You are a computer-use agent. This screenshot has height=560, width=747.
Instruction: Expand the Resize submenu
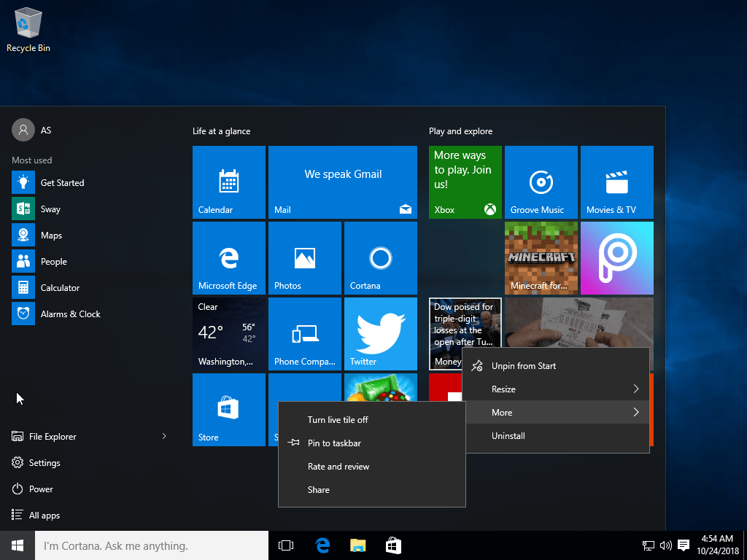click(555, 389)
